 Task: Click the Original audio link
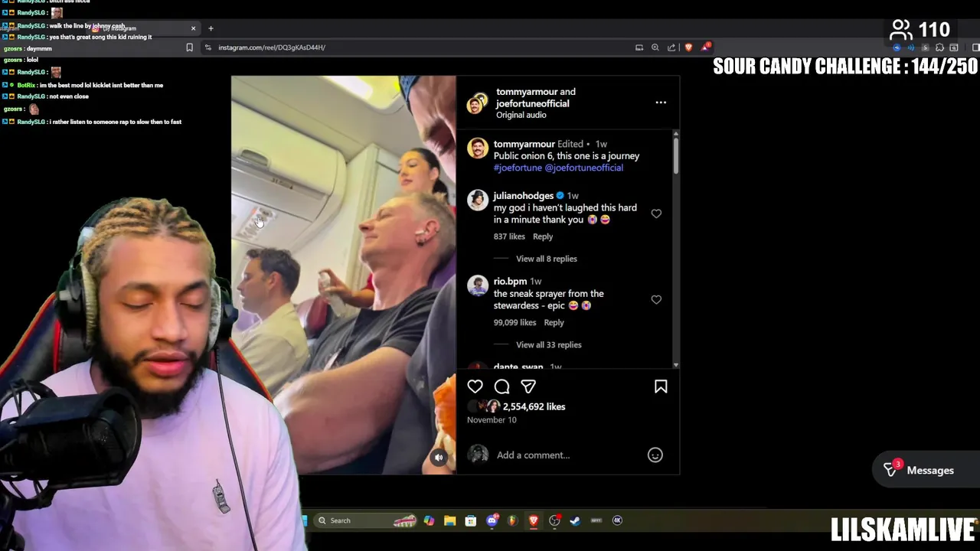pyautogui.click(x=521, y=115)
